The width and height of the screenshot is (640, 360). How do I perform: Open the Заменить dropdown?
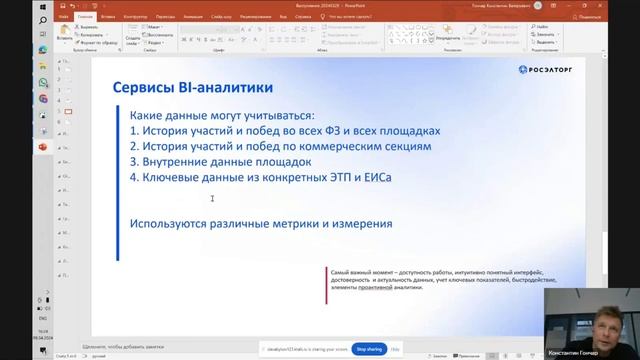coord(545,34)
